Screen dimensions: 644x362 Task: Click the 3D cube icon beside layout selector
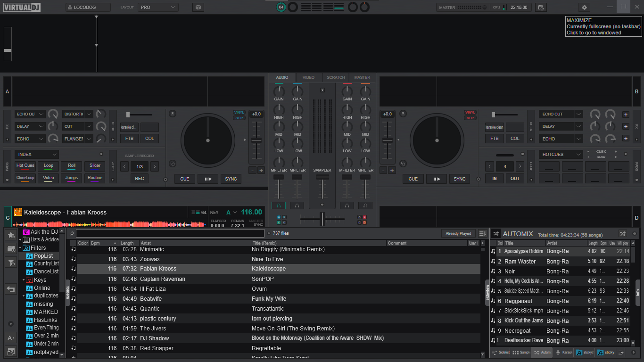tap(198, 8)
